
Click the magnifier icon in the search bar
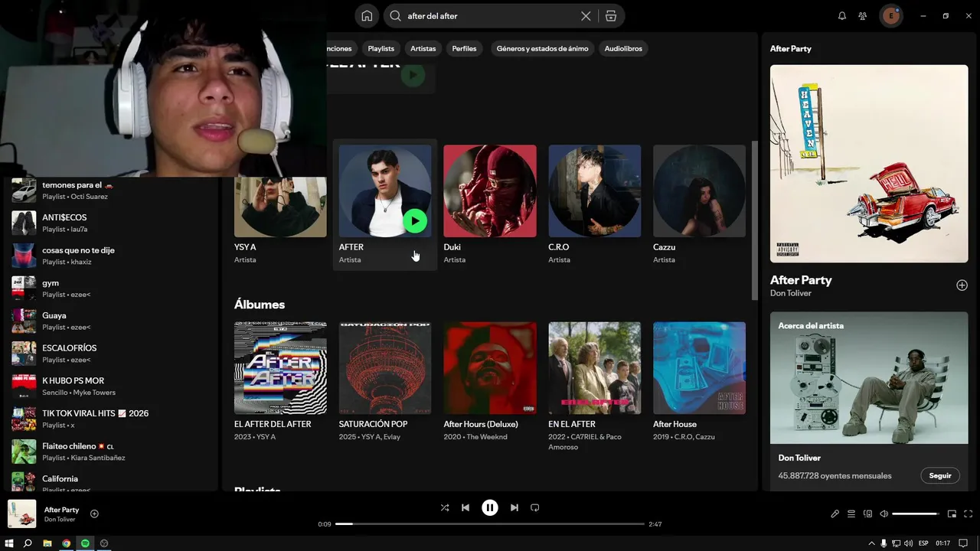tap(396, 15)
